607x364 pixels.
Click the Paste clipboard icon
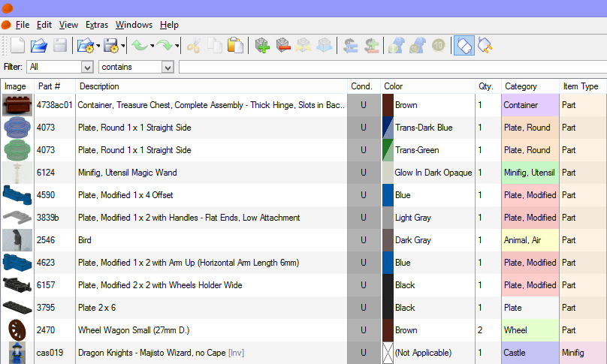coord(235,46)
